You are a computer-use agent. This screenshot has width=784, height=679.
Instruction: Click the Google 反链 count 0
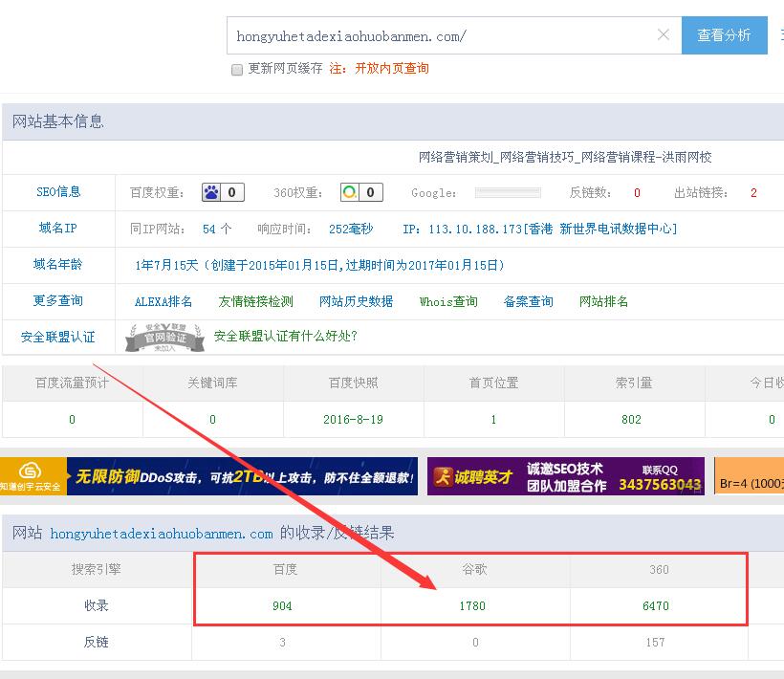coord(475,643)
